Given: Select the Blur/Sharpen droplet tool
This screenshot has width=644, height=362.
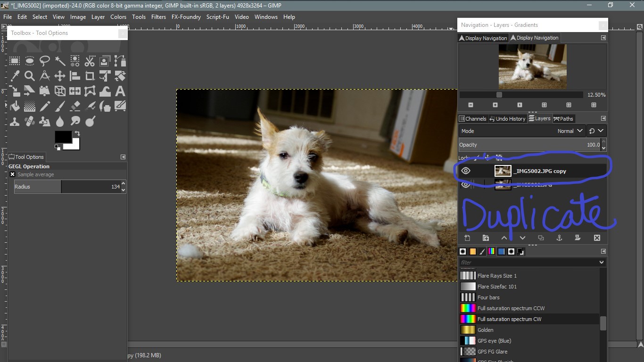Looking at the screenshot, I should 60,121.
